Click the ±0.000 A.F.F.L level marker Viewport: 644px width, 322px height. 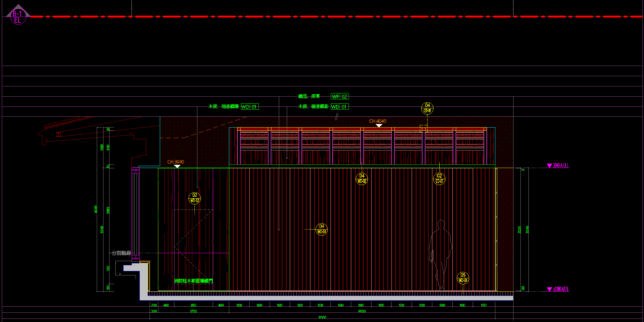558,289
